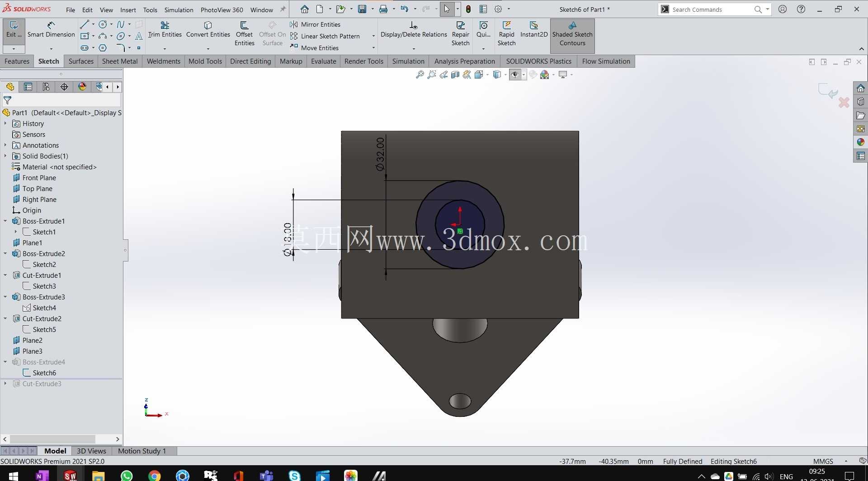The image size is (868, 481).
Task: Open Trim Entities dropdown arrow
Action: click(x=165, y=48)
